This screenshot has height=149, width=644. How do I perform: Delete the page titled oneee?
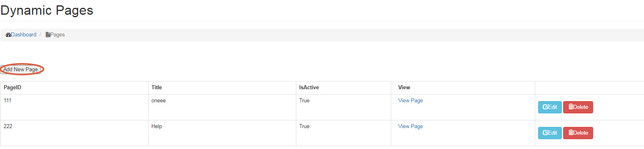[x=578, y=107]
